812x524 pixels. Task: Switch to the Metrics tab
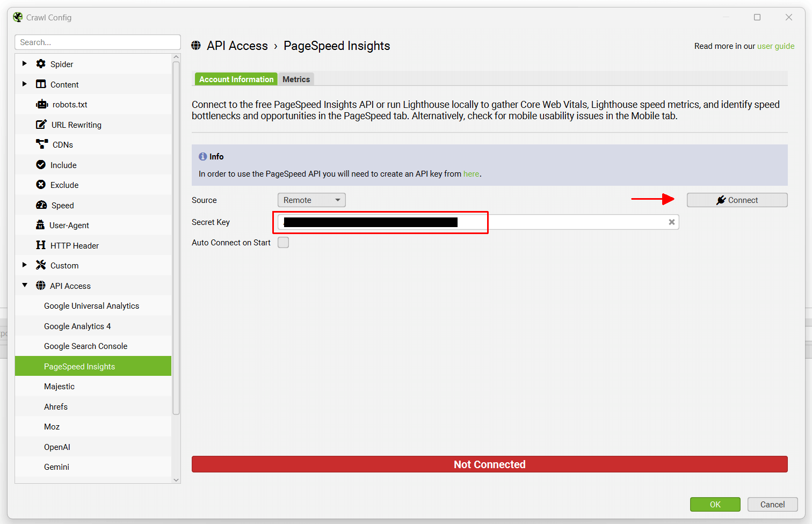(x=296, y=79)
